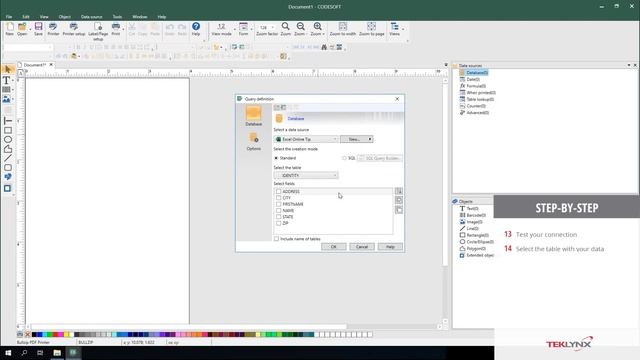
Task: Open File Explorer from the taskbar
Action: [57, 353]
